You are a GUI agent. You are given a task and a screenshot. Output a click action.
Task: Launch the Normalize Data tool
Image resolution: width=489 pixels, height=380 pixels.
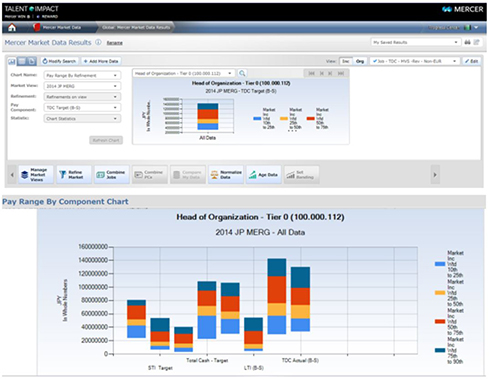(x=226, y=175)
